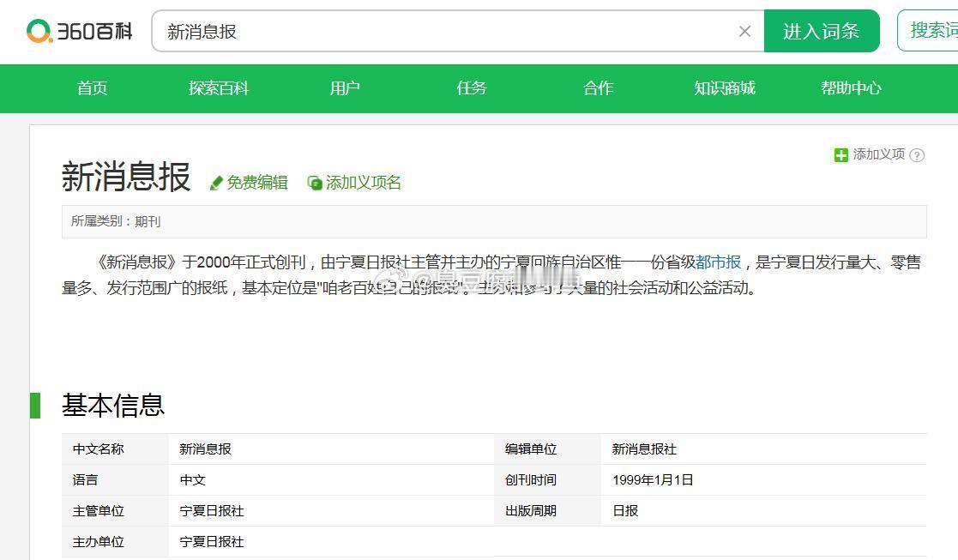Open the 探索百科 menu item
958x560 pixels.
click(218, 88)
